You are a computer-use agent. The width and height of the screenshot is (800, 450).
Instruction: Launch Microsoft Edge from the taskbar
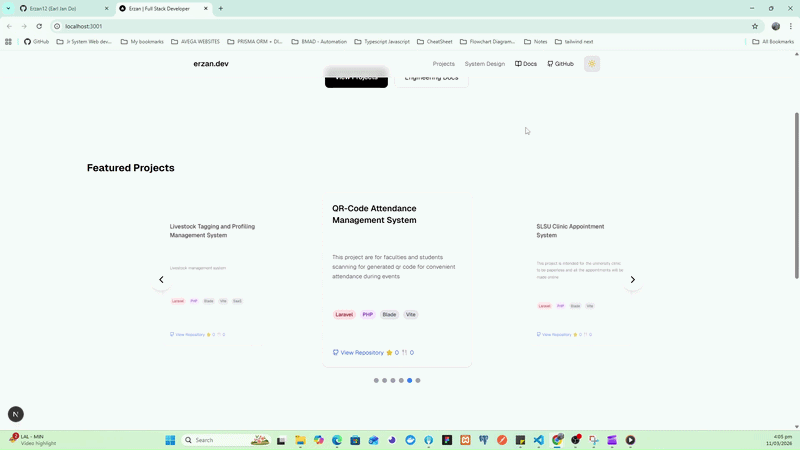337,440
